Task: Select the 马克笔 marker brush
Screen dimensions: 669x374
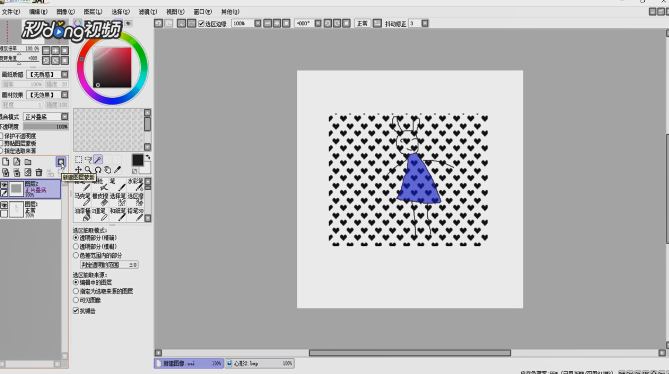Action: click(x=83, y=200)
